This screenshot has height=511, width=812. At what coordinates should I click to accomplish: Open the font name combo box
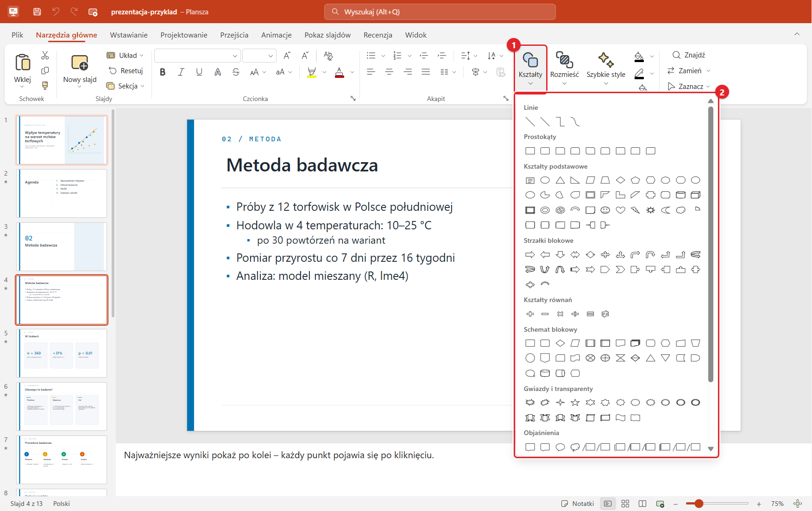(x=197, y=56)
